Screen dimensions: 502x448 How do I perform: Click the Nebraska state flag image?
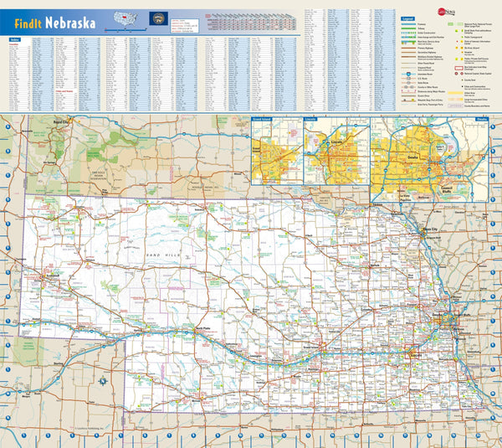pos(158,18)
